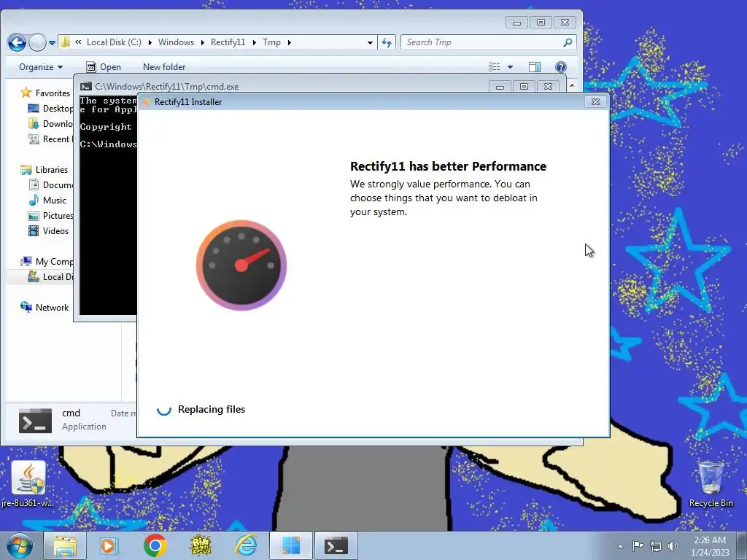Open the address bar history dropdown
Viewport: 747px width, 560px height.
point(370,42)
